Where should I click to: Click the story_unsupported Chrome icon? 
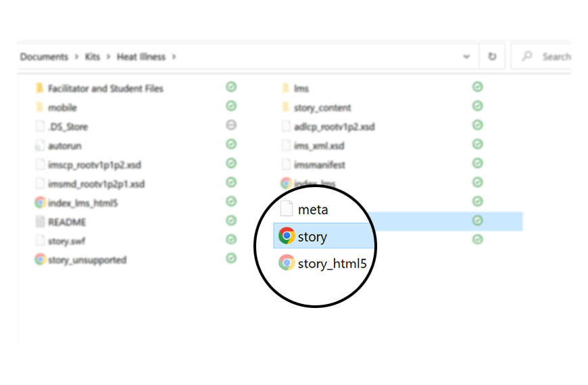pyautogui.click(x=40, y=259)
